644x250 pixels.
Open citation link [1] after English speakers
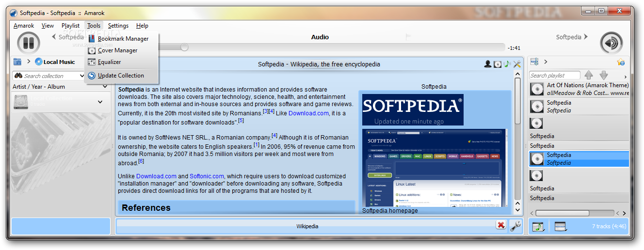tap(257, 145)
